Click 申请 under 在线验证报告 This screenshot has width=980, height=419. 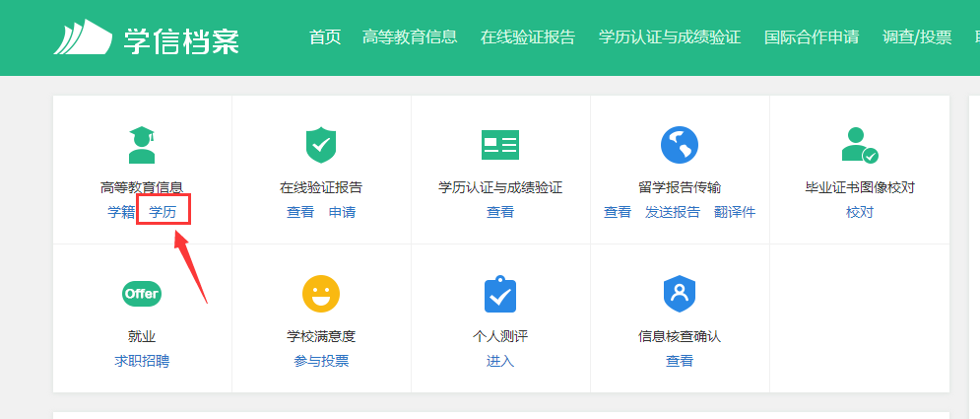pos(342,212)
